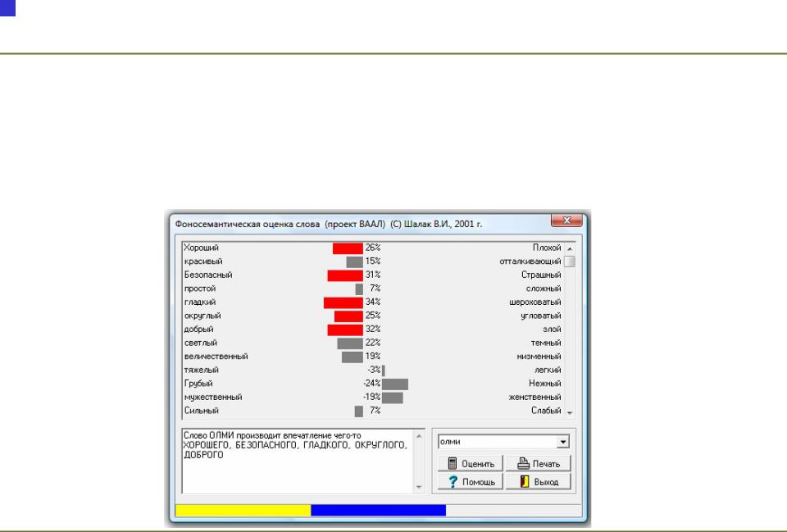Click the темный label
Image resolution: width=787 pixels, height=532 pixels.
546,343
